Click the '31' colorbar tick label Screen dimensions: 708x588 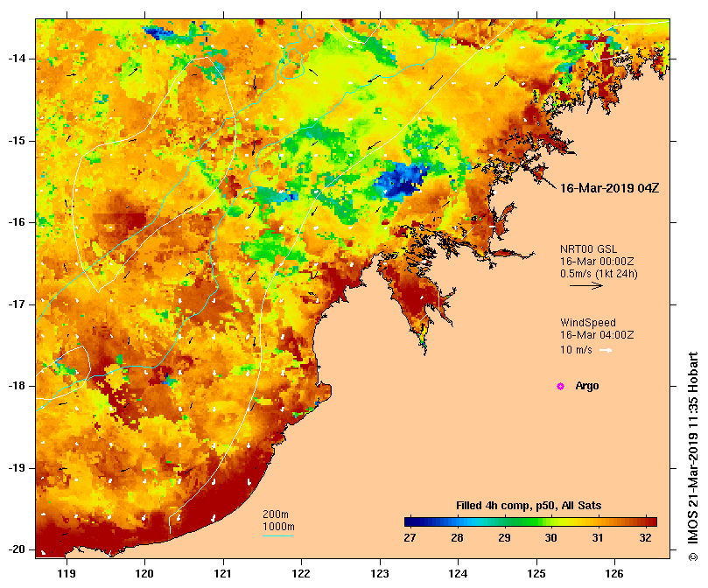[598, 538]
